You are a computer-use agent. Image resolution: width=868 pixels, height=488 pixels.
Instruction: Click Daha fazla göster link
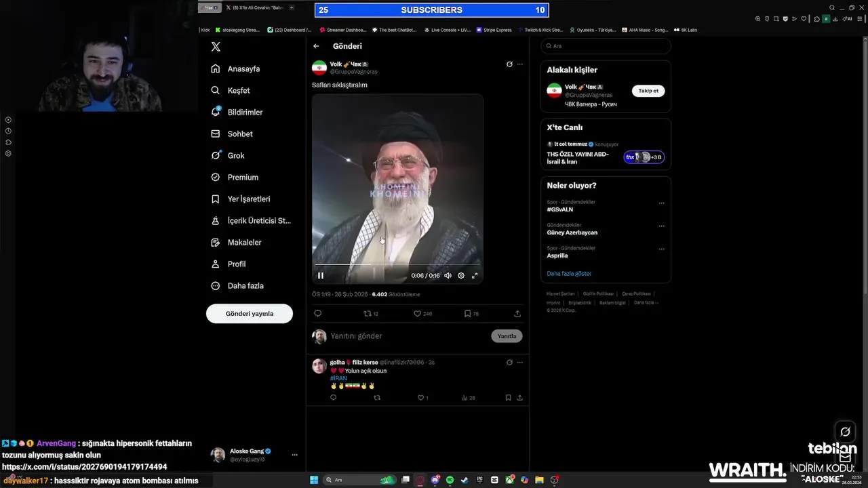pyautogui.click(x=569, y=274)
